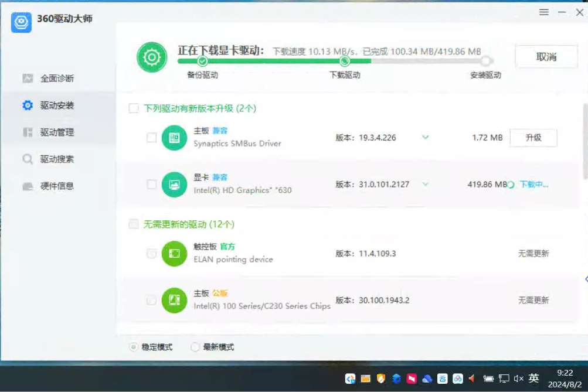
Task: Open 全面诊断 in the sidebar
Action: click(57, 79)
